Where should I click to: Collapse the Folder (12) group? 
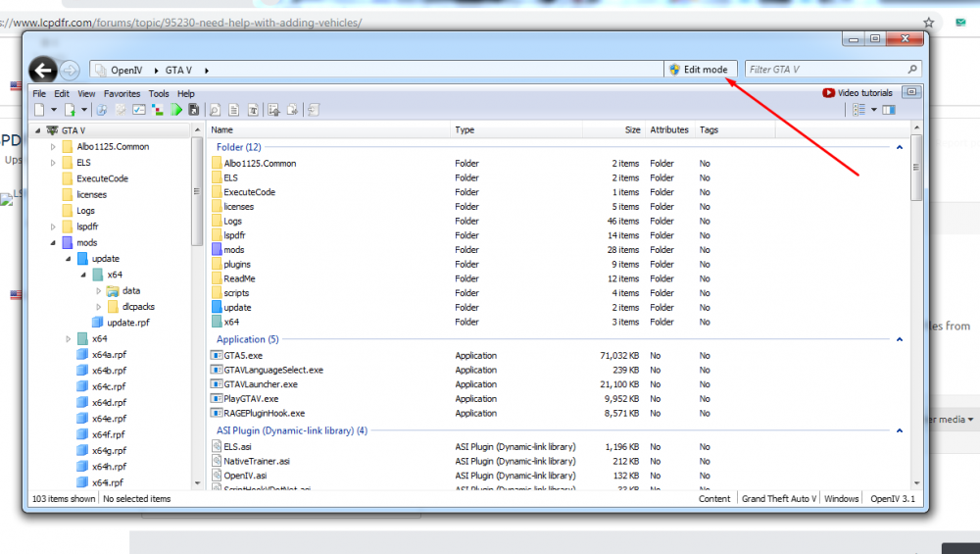[900, 147]
